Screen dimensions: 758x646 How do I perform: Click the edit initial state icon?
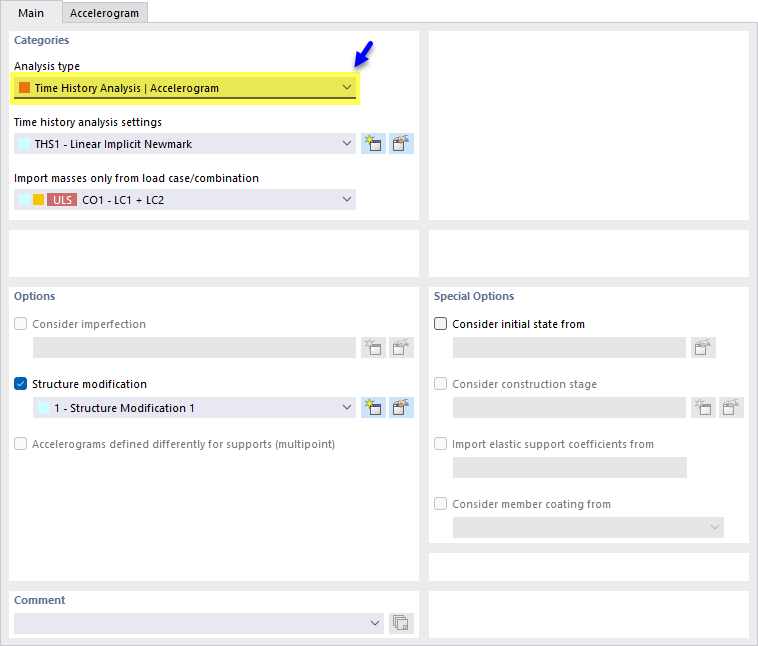click(x=703, y=347)
